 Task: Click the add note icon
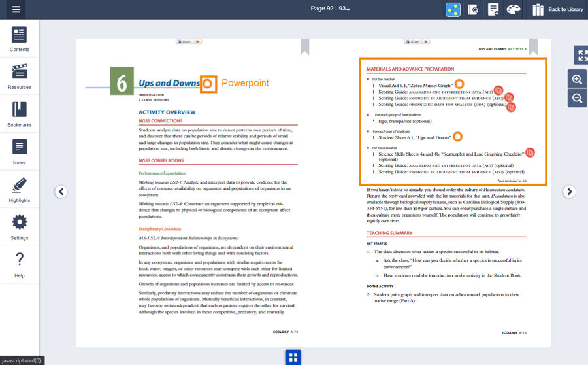(x=493, y=9)
